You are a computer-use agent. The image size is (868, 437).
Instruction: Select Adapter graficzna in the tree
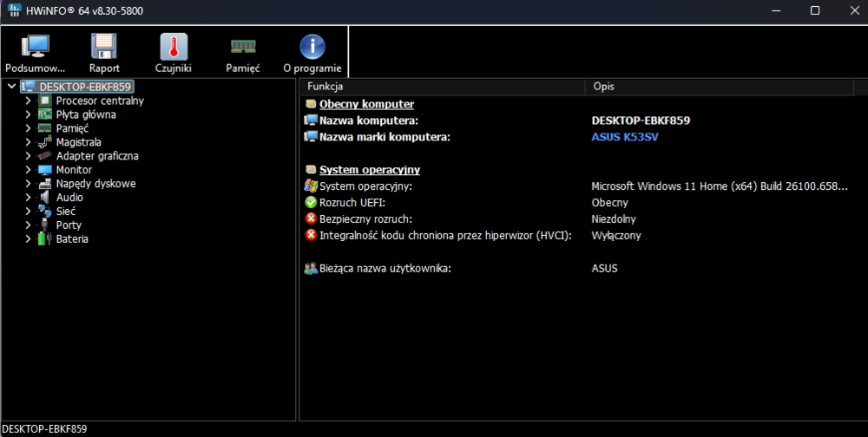97,156
